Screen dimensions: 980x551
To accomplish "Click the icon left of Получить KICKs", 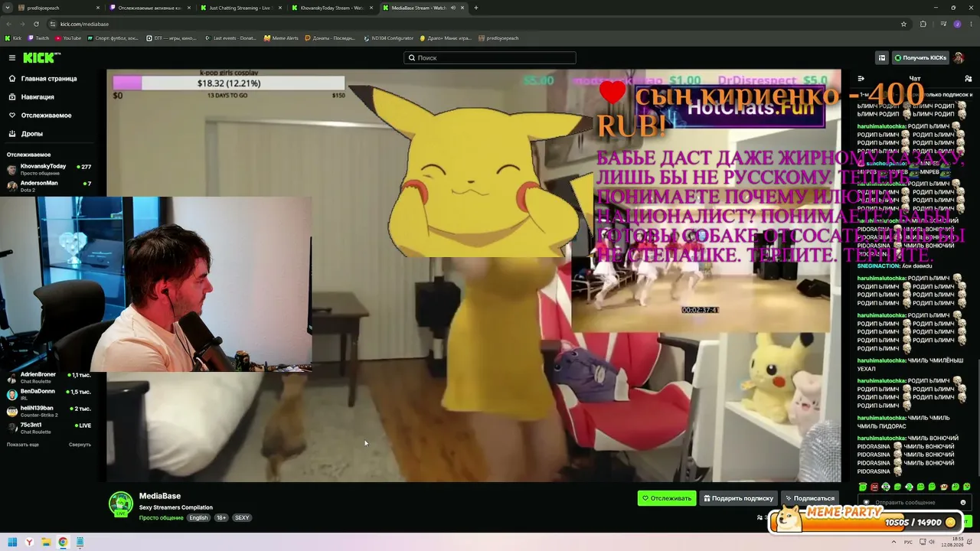I will (x=882, y=57).
